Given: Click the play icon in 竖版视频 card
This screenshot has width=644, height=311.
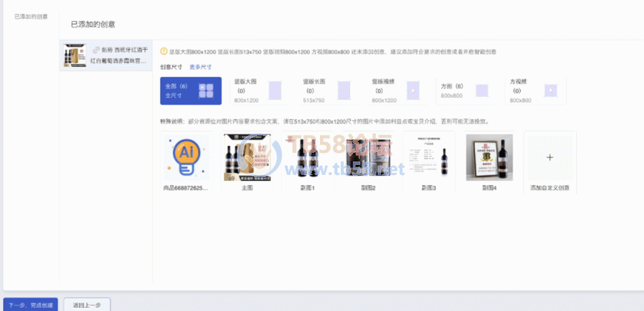Looking at the screenshot, I should point(413,91).
